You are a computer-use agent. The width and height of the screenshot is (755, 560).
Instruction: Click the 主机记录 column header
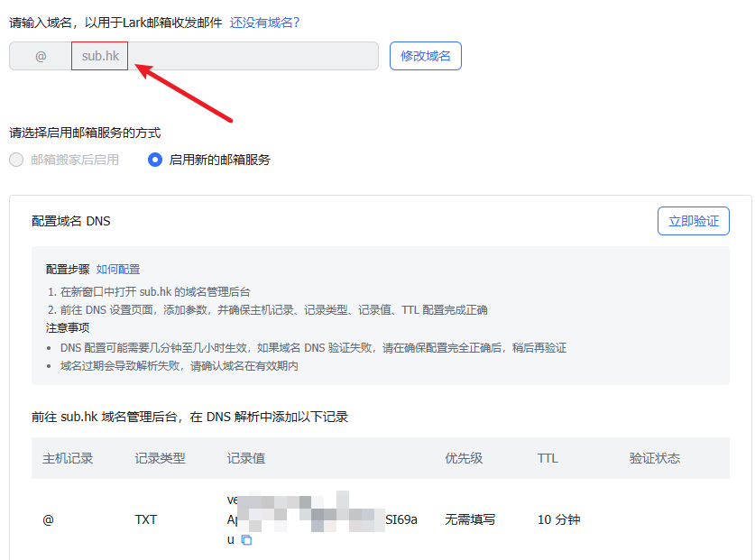pos(68,458)
